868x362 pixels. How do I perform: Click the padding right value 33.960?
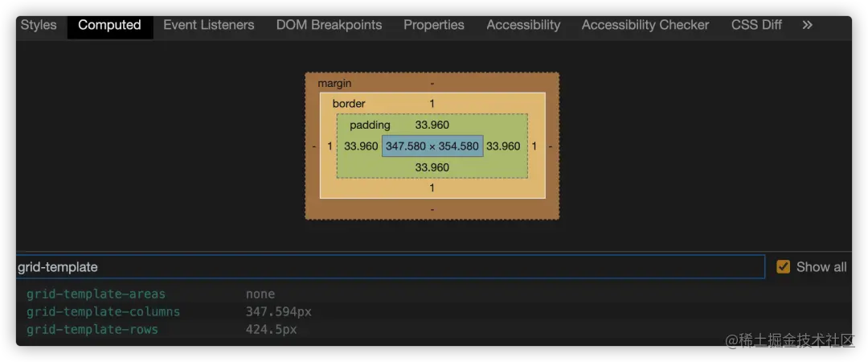tap(503, 146)
